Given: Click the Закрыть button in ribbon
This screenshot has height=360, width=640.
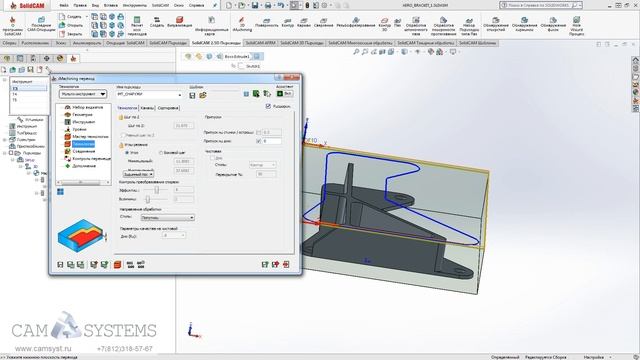Looking at the screenshot, I should (x=71, y=34).
